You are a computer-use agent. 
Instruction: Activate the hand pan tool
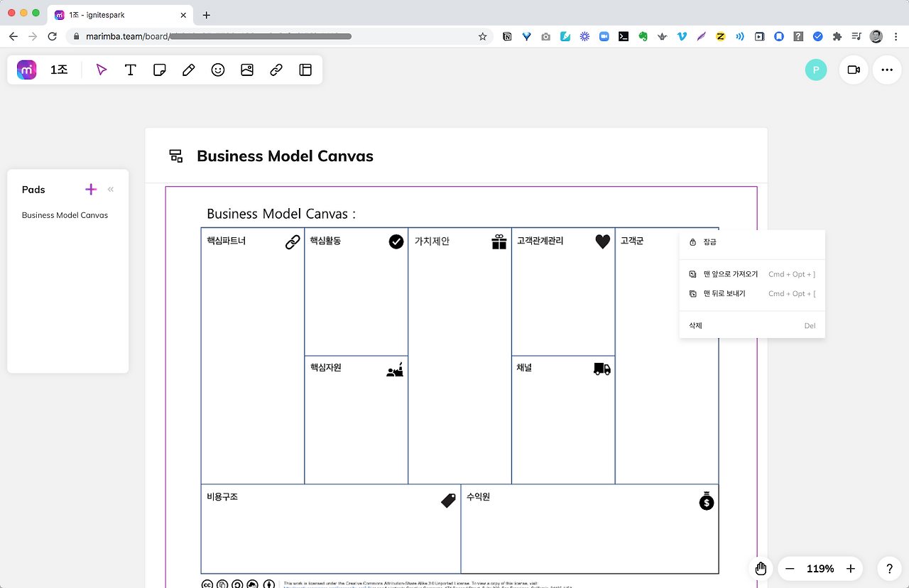point(761,568)
